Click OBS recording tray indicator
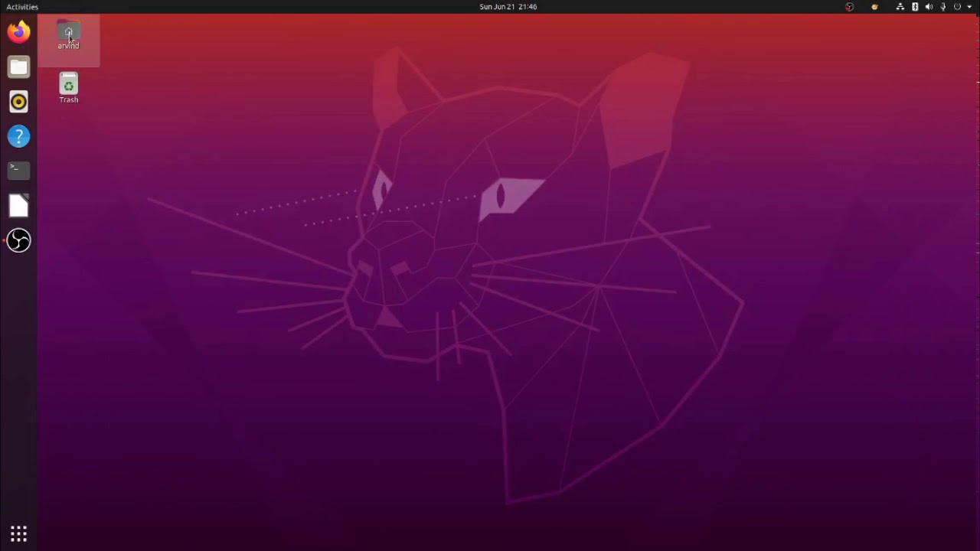 click(849, 7)
